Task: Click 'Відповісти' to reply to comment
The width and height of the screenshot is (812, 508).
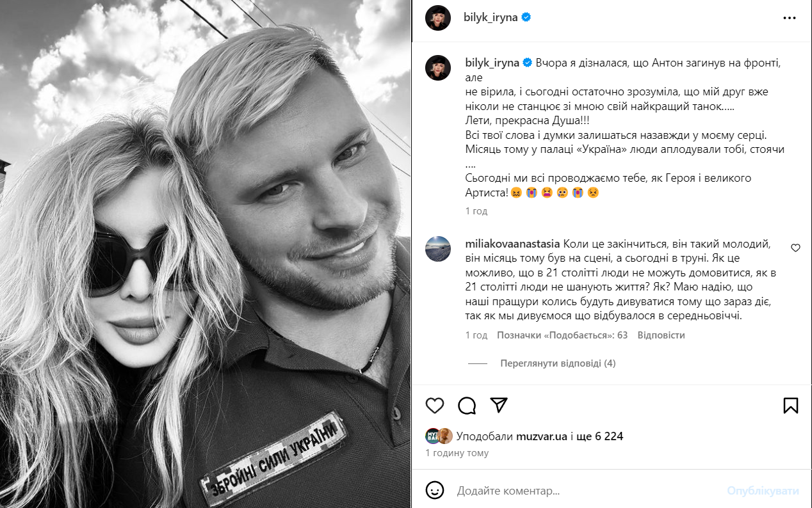Action: 662,335
